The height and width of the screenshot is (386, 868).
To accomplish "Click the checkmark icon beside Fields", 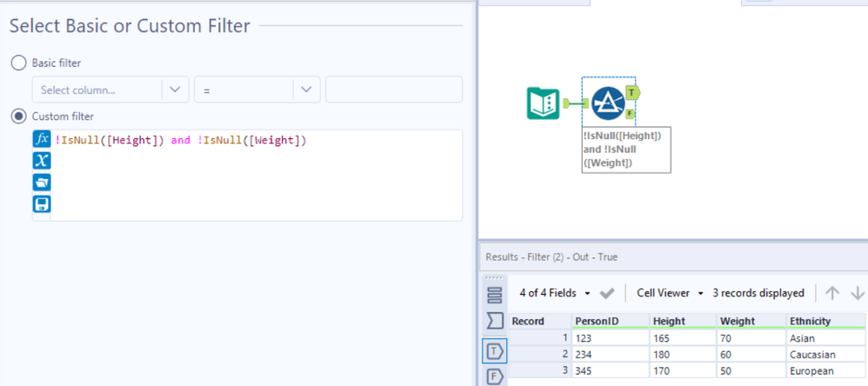I will (607, 294).
